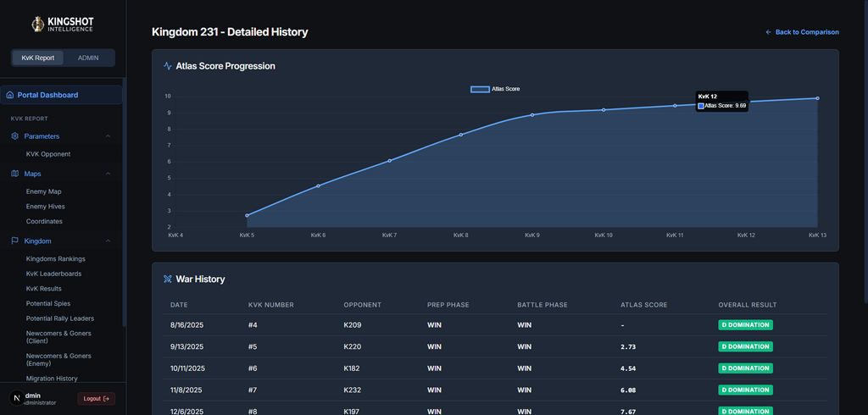868x415 pixels.
Task: Click the admin user avatar
Action: click(15, 398)
